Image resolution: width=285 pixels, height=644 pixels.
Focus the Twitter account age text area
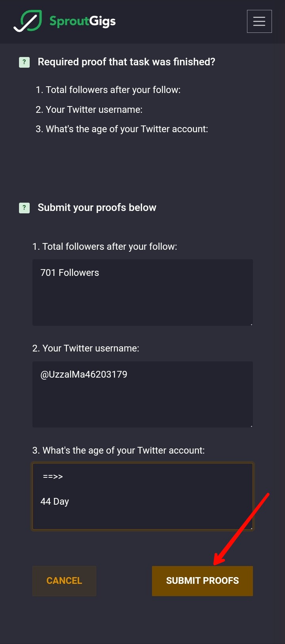click(142, 496)
